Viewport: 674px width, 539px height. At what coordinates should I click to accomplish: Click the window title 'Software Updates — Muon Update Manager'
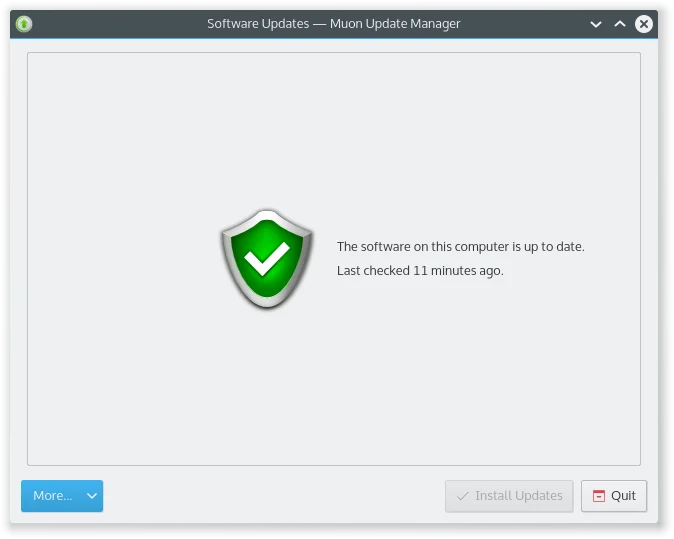tap(334, 24)
